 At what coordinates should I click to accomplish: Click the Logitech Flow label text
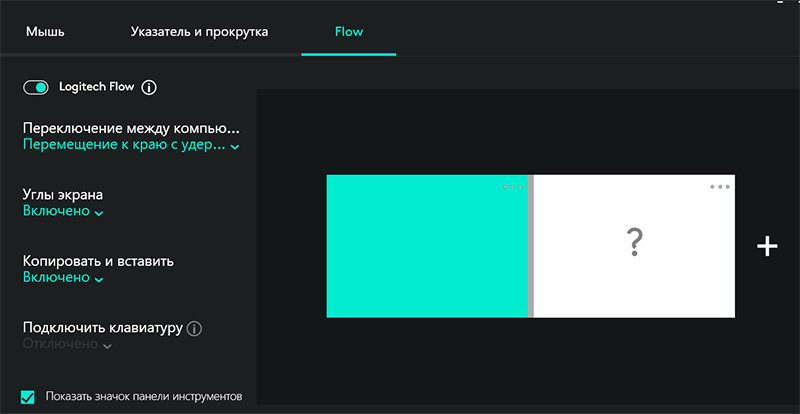pyautogui.click(x=97, y=88)
